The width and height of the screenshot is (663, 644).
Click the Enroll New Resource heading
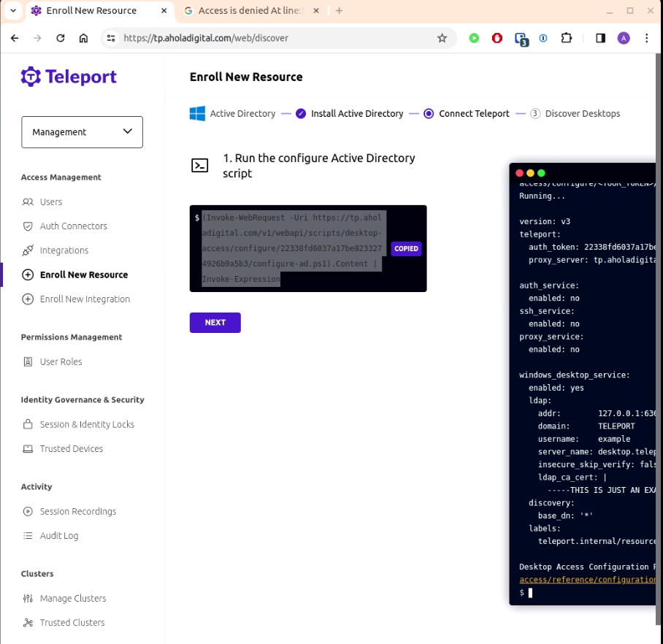[246, 77]
